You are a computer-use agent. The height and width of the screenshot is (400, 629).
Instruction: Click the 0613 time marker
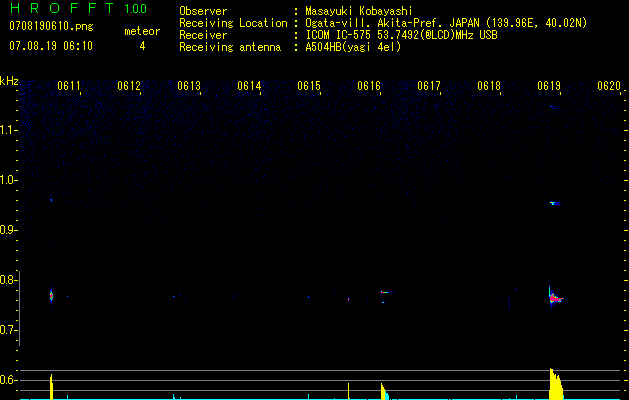[189, 86]
